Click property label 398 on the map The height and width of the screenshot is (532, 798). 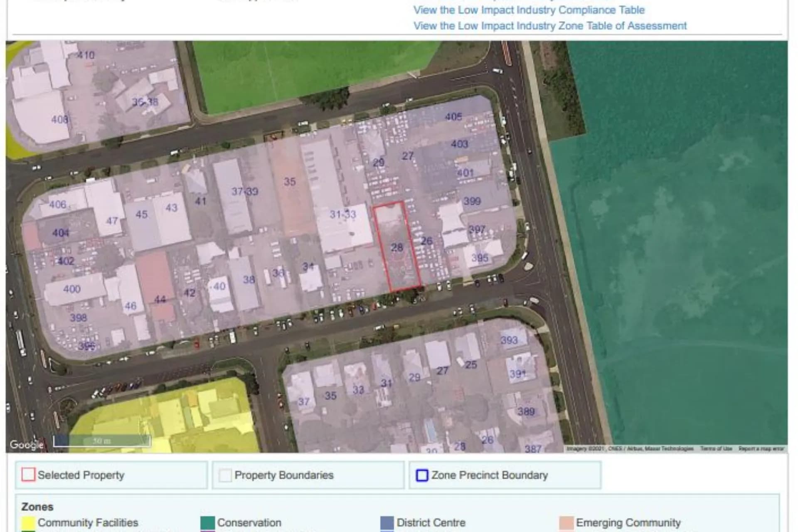[x=78, y=318]
